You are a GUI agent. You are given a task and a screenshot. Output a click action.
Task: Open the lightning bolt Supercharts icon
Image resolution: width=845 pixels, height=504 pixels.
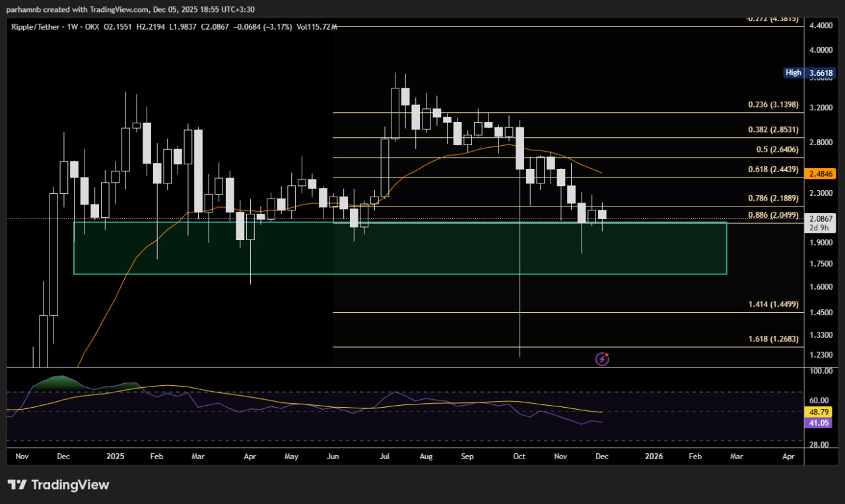tap(601, 359)
